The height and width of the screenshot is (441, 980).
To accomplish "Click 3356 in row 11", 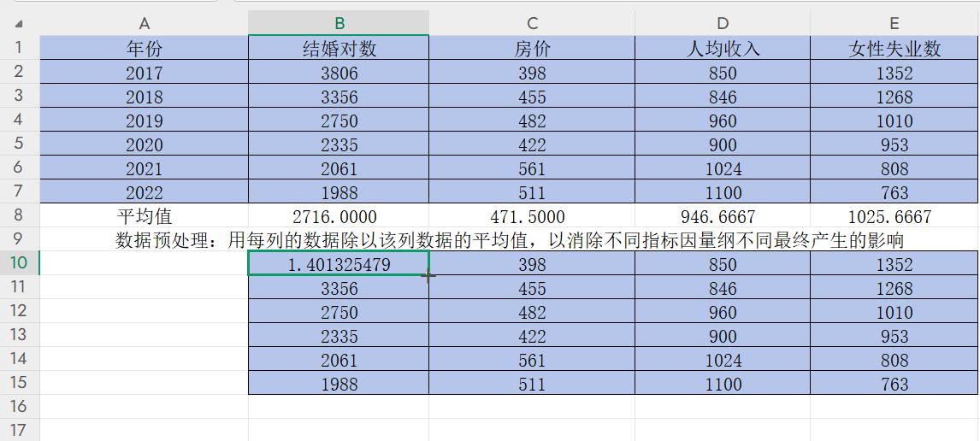I will (x=339, y=288).
